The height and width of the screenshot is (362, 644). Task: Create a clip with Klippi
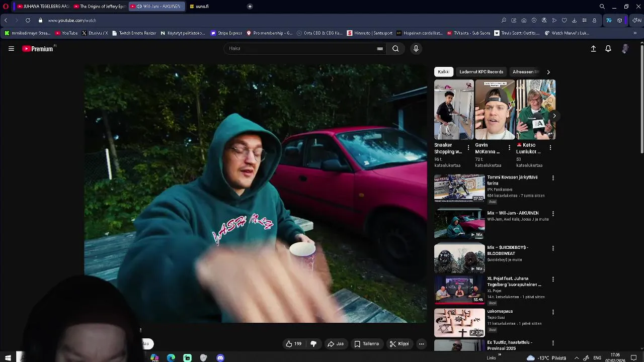(x=399, y=344)
